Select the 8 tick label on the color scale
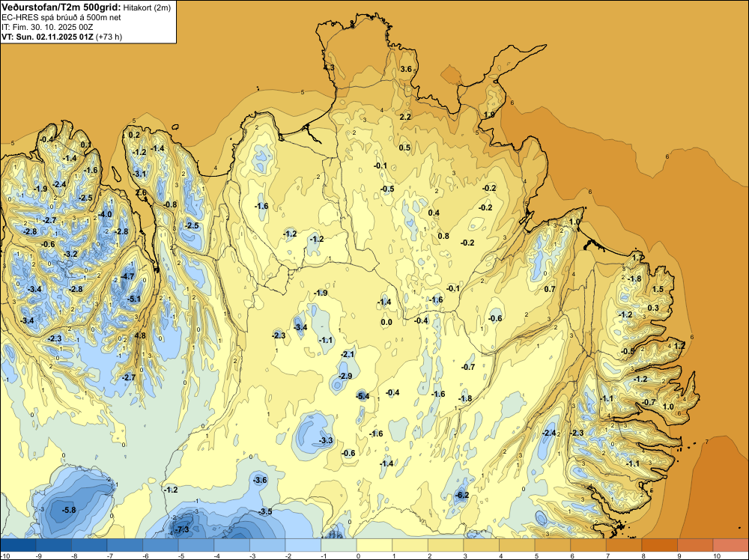Screen dimensions: 749x560 pos(643,556)
